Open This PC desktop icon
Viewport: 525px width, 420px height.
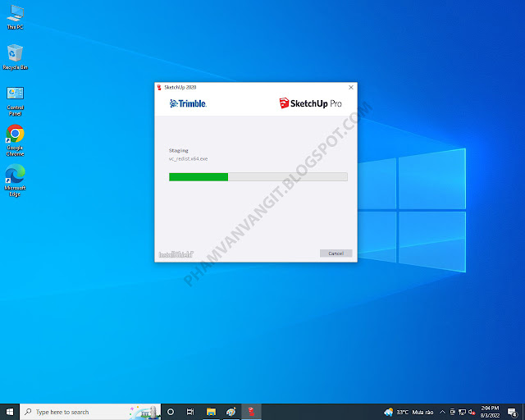click(x=15, y=17)
